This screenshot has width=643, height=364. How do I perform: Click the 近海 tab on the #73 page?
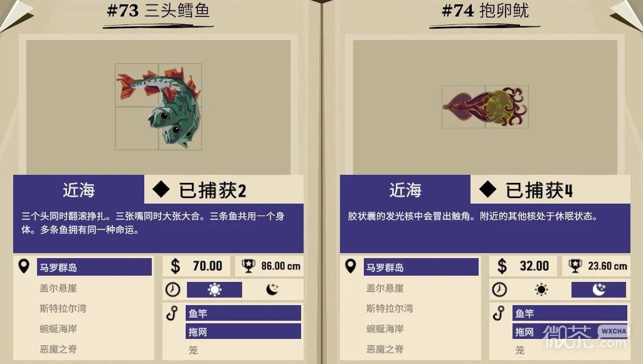(x=79, y=190)
